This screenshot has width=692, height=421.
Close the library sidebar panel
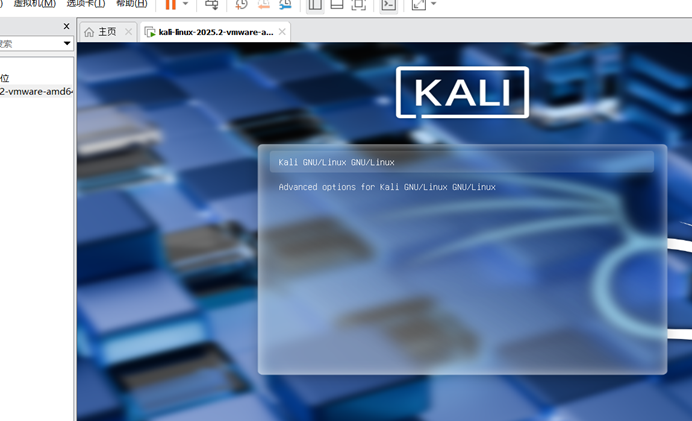click(67, 26)
